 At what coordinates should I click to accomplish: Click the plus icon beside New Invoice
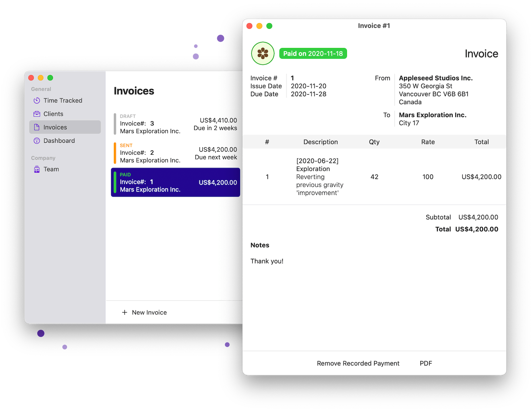(125, 312)
